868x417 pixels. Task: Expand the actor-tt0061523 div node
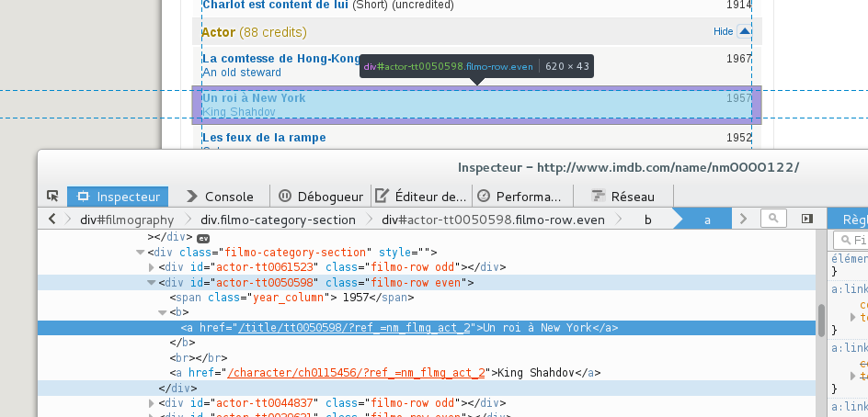152,267
